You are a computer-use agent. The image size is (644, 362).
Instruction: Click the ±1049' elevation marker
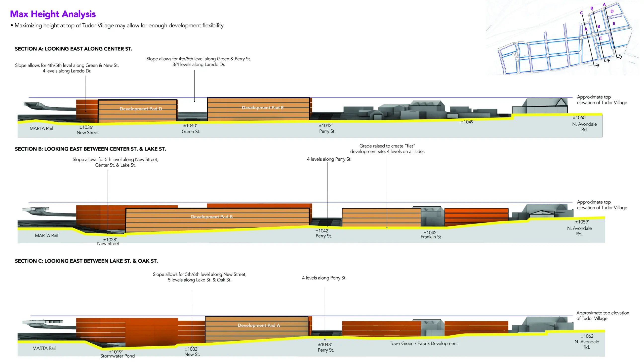[x=467, y=122]
